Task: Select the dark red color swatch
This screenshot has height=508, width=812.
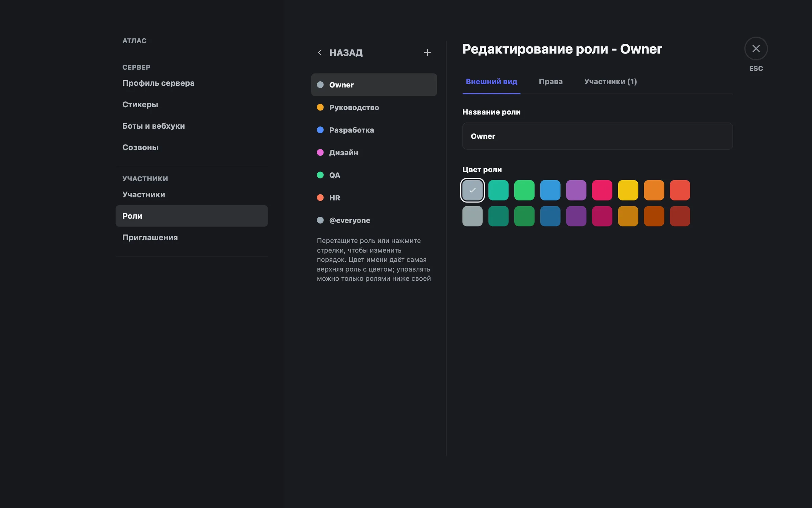Action: tap(680, 216)
